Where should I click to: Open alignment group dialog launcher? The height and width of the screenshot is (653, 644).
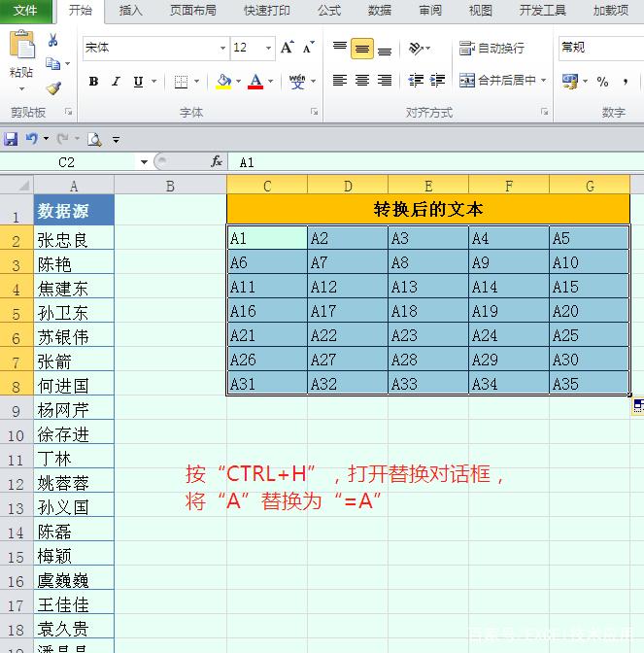click(545, 112)
